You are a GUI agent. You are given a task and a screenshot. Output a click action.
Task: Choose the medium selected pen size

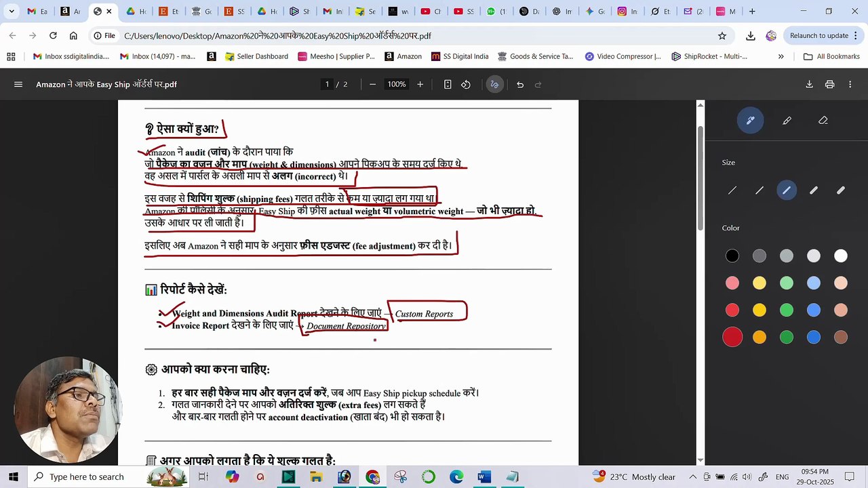787,190
